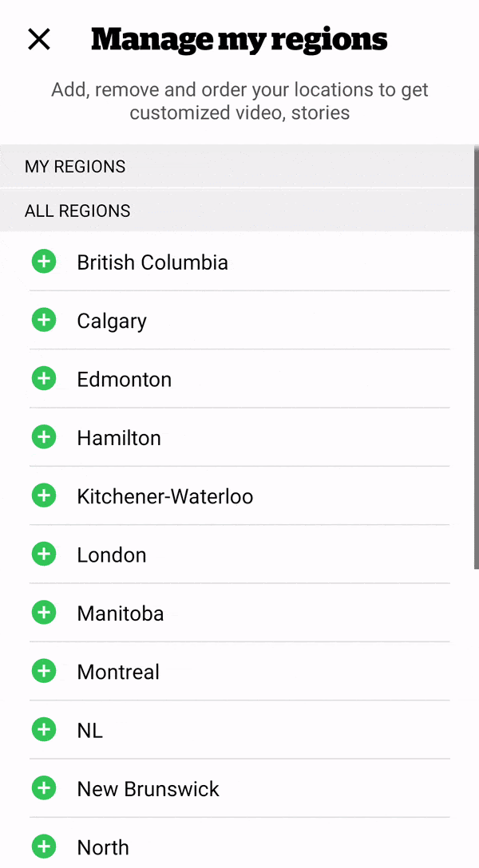This screenshot has width=479, height=868.
Task: Choose the British Columbia region name
Action: pos(152,262)
